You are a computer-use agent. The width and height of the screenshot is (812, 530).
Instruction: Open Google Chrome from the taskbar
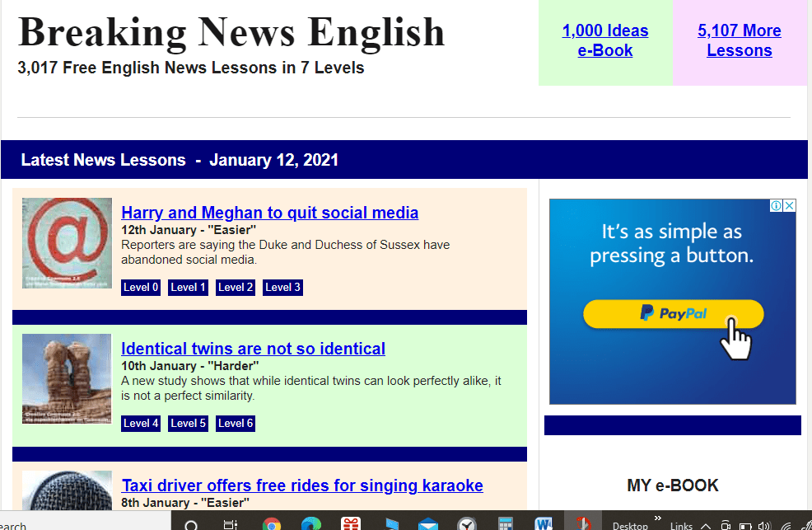[x=272, y=524]
